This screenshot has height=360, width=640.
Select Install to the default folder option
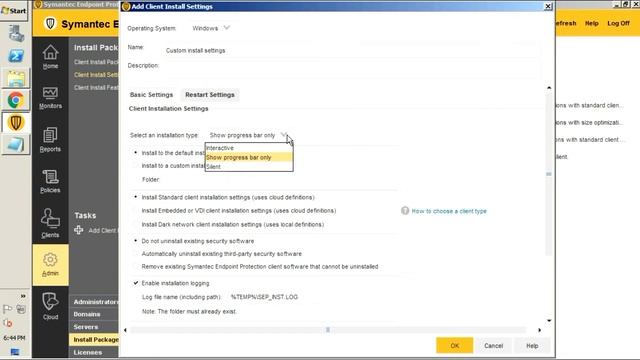point(136,152)
